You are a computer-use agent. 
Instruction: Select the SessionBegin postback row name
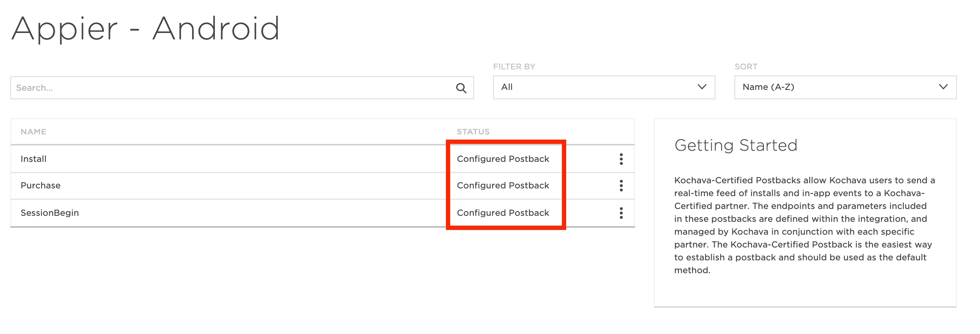(x=50, y=213)
